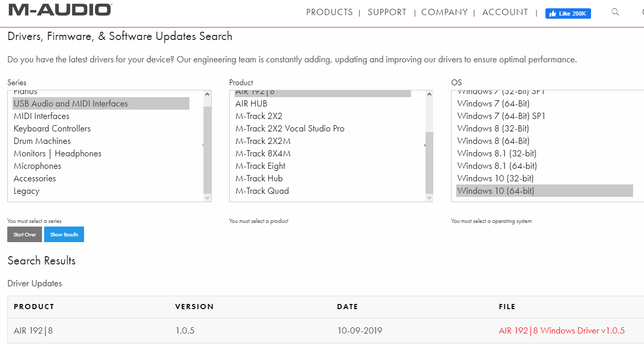
Task: Open the PRODUCTS menu
Action: [329, 12]
